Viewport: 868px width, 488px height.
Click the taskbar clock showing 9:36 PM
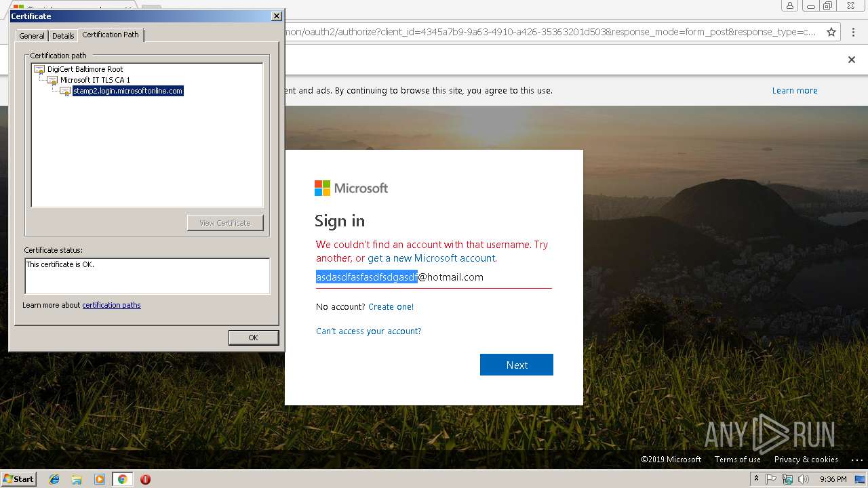coord(833,479)
